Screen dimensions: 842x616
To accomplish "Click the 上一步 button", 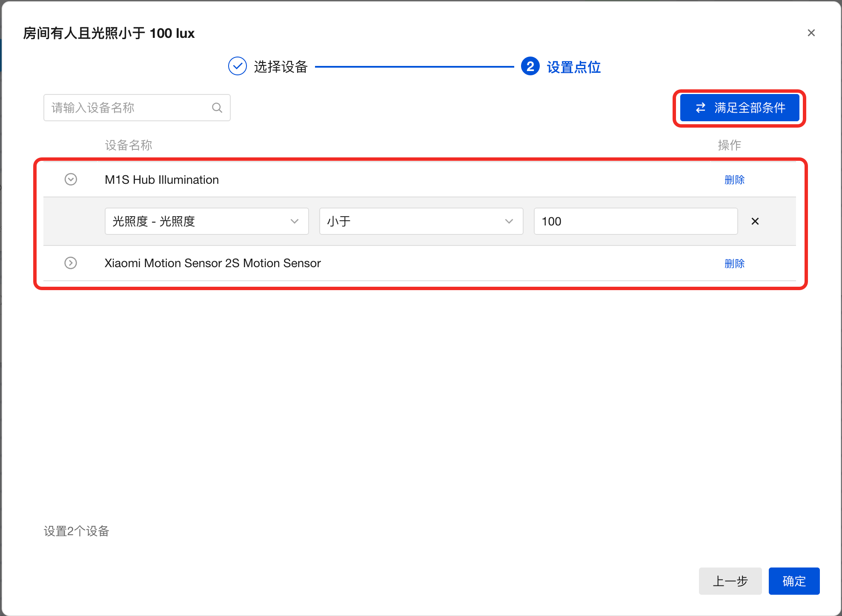I will coord(730,581).
